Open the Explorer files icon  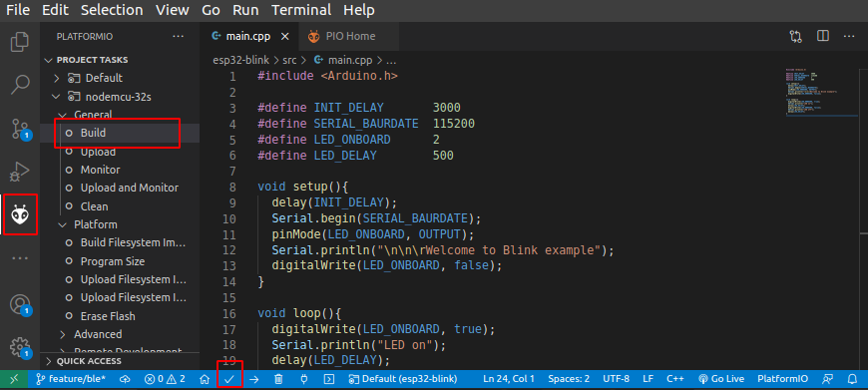coord(20,43)
